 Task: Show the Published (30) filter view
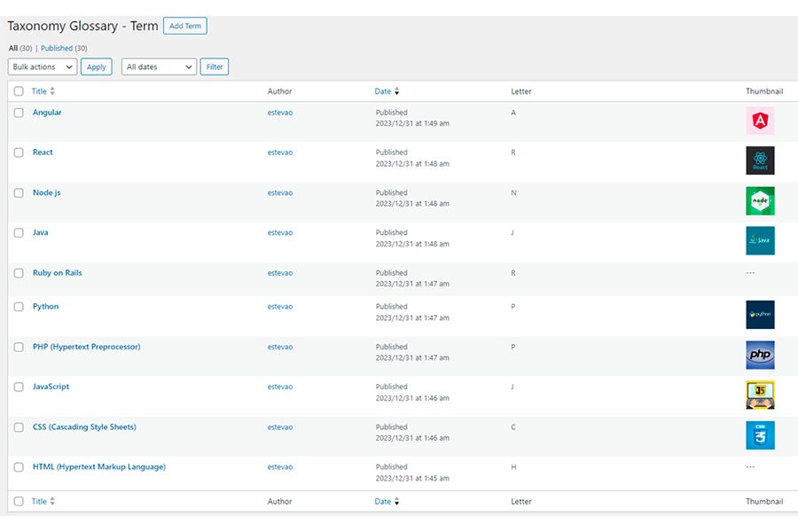64,48
